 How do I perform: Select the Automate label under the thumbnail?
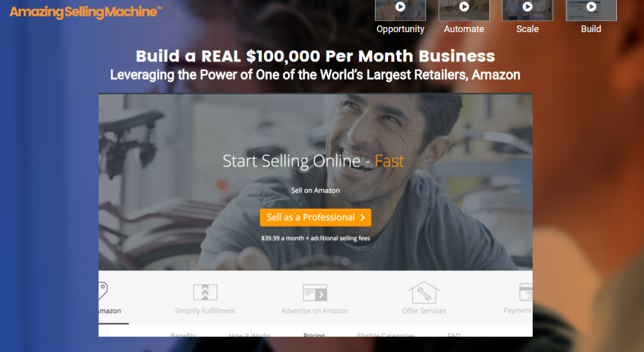coord(464,29)
